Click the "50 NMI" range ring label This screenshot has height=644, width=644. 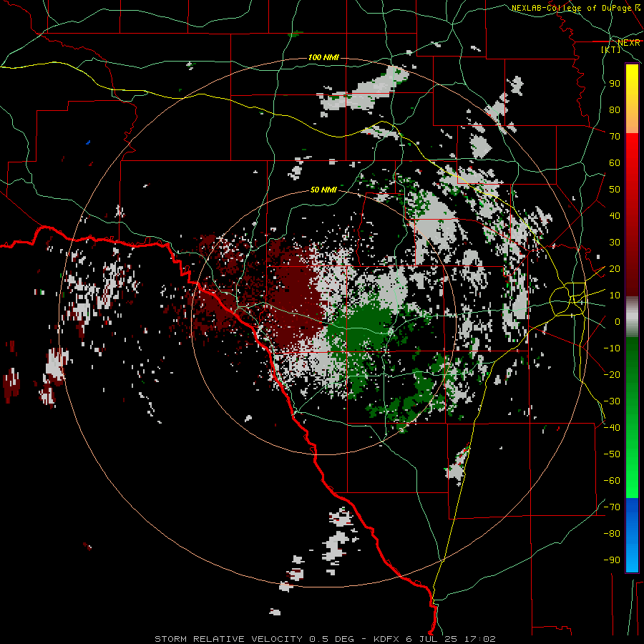[323, 190]
